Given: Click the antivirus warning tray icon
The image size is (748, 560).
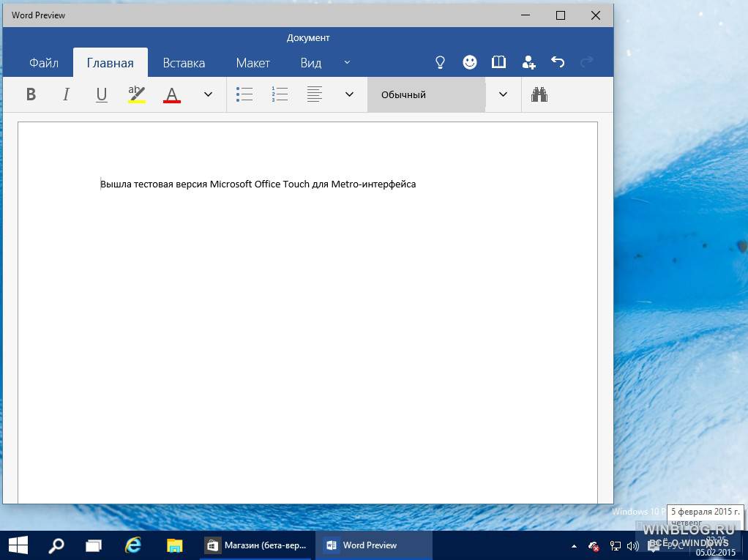Looking at the screenshot, I should click(x=594, y=546).
